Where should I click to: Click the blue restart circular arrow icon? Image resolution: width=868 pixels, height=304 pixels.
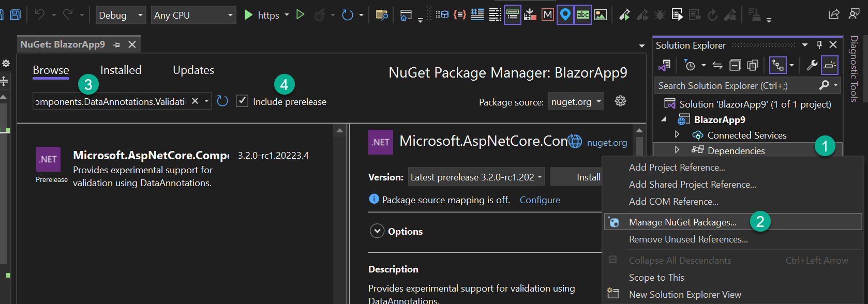348,15
